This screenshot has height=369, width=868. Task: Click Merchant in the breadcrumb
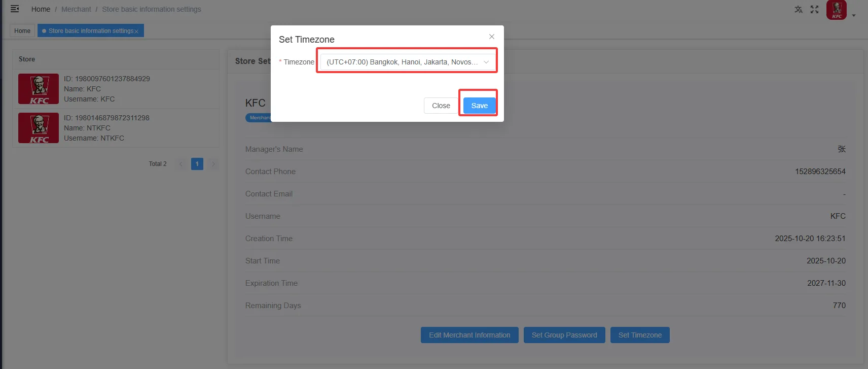(x=76, y=9)
